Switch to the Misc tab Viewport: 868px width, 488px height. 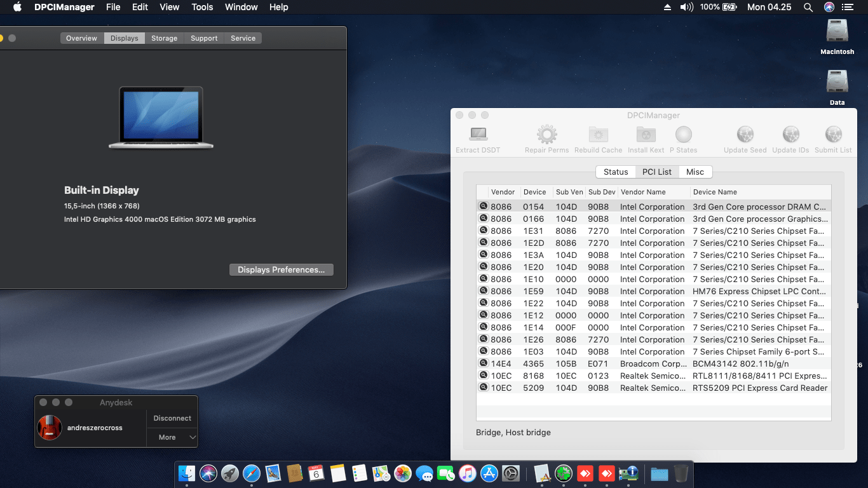[695, 172]
